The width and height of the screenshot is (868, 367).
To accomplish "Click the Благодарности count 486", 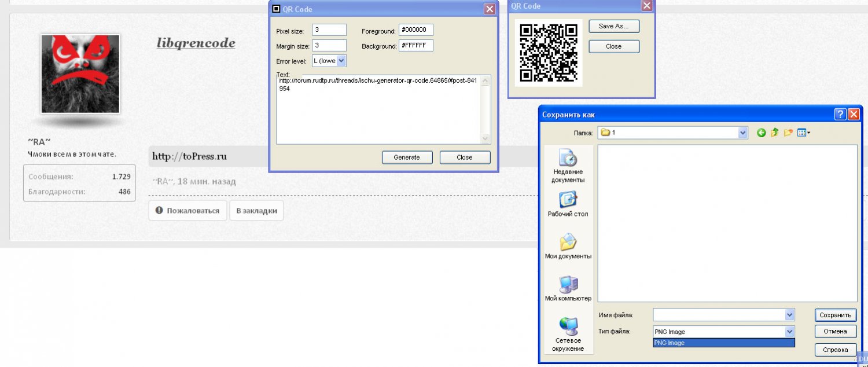I will tap(124, 192).
